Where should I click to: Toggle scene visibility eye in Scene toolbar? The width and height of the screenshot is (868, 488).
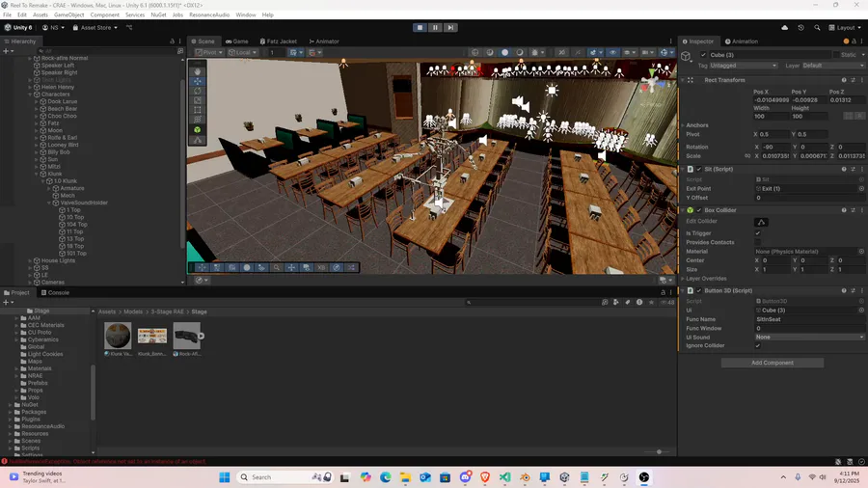tap(612, 53)
